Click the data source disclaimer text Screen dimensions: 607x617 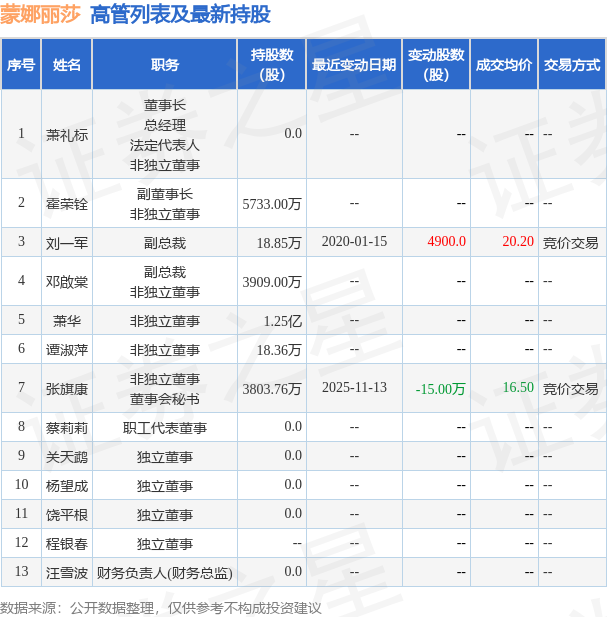tap(161, 608)
